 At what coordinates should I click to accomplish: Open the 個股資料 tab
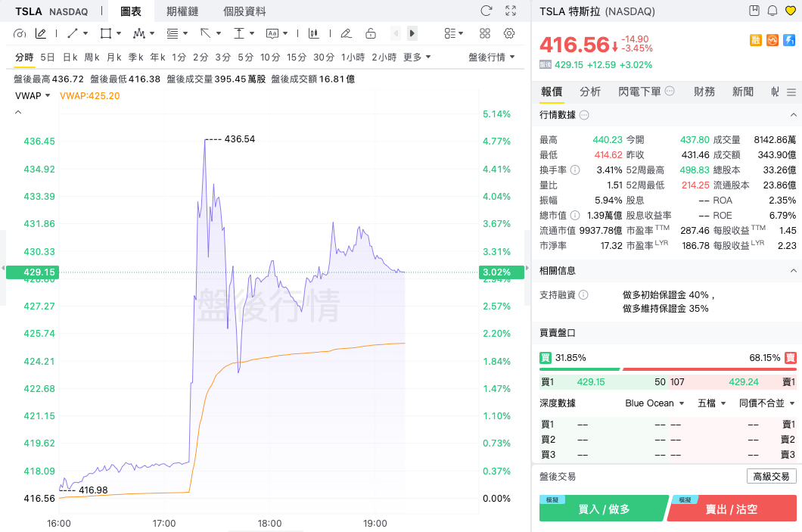pos(244,11)
